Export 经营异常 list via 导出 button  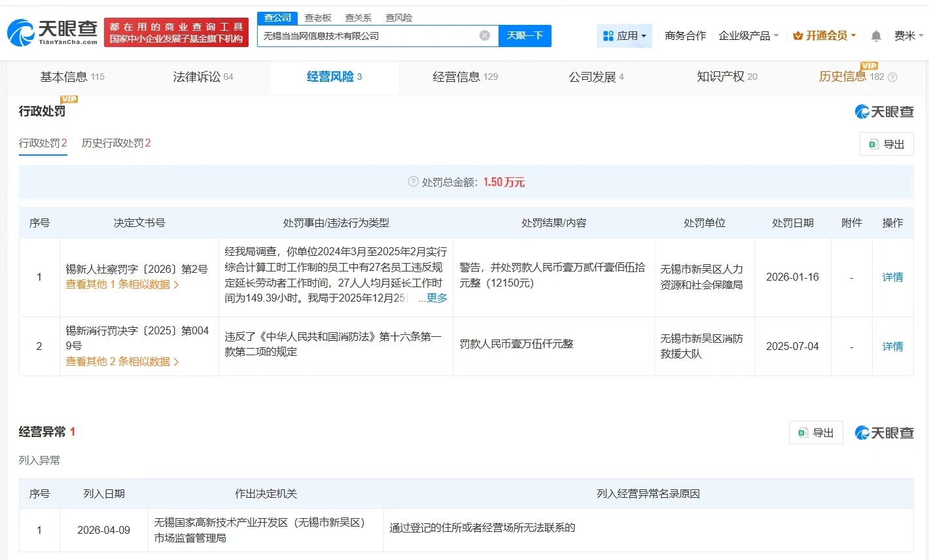(816, 432)
